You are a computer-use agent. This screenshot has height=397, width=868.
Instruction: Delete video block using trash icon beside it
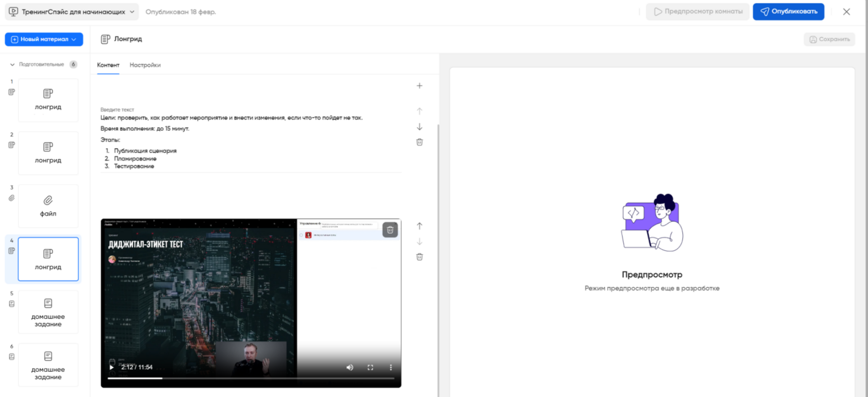pos(419,257)
